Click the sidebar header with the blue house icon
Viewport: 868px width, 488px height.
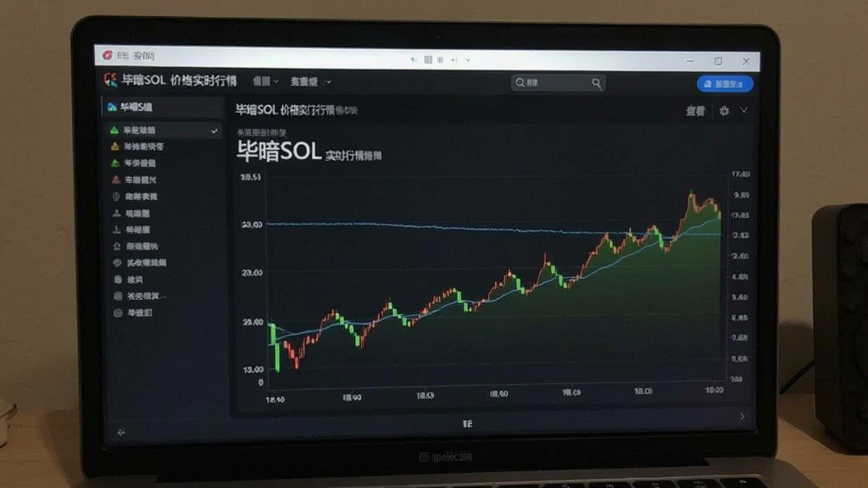tap(161, 108)
